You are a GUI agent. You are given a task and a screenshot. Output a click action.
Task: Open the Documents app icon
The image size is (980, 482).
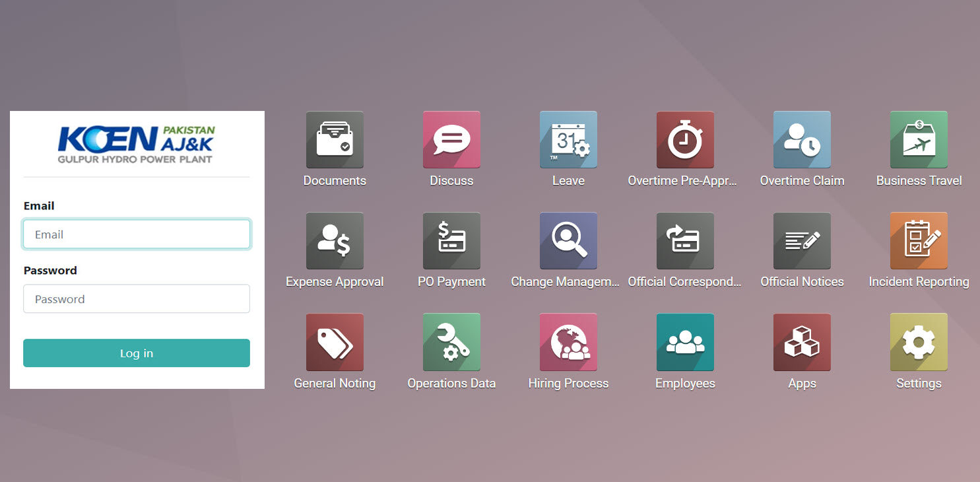(335, 139)
